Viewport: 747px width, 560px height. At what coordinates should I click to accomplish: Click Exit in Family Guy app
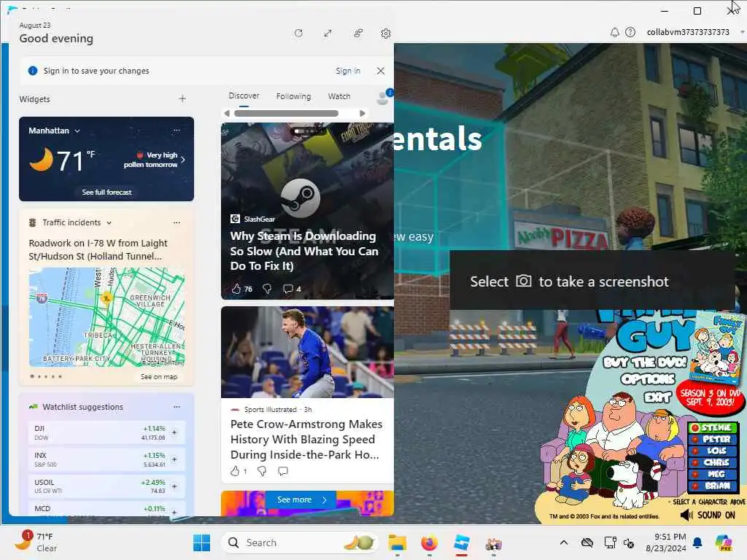point(658,397)
